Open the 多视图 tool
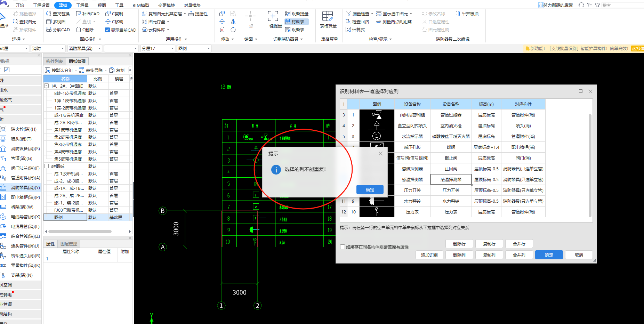Image resolution: width=644 pixels, height=324 pixels. click(x=56, y=22)
